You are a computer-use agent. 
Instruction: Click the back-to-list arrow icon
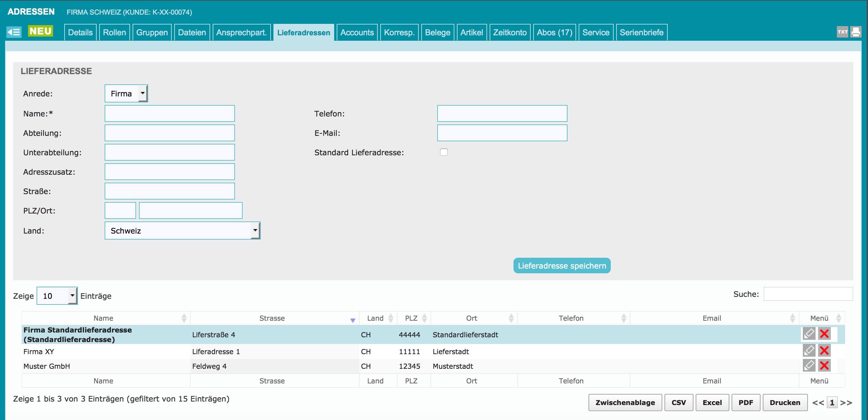[14, 32]
